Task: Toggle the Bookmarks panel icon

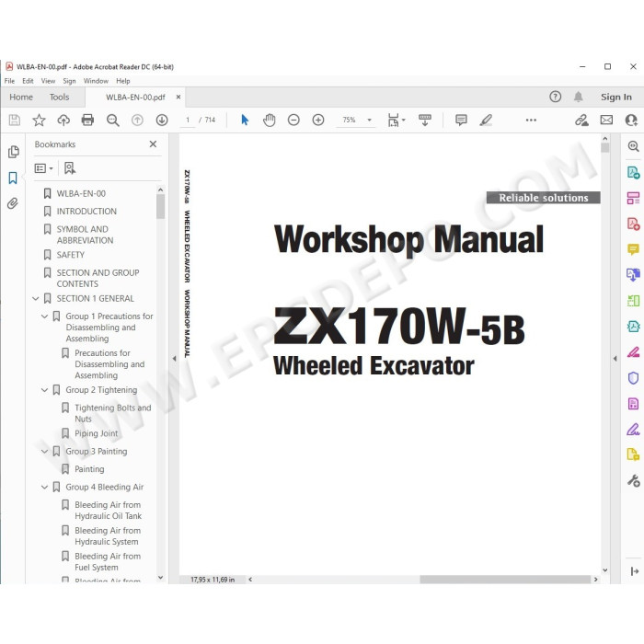Action: [13, 178]
